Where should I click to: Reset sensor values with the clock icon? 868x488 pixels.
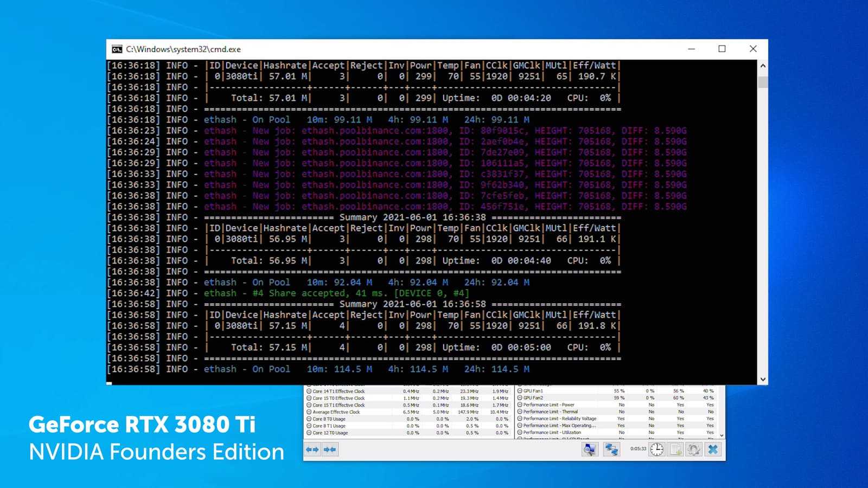657,450
